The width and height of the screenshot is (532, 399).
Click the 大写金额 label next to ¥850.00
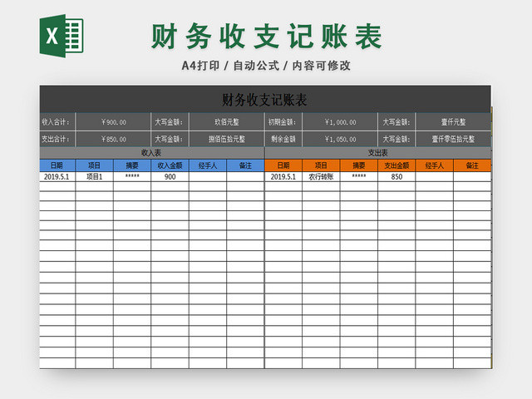coord(170,139)
